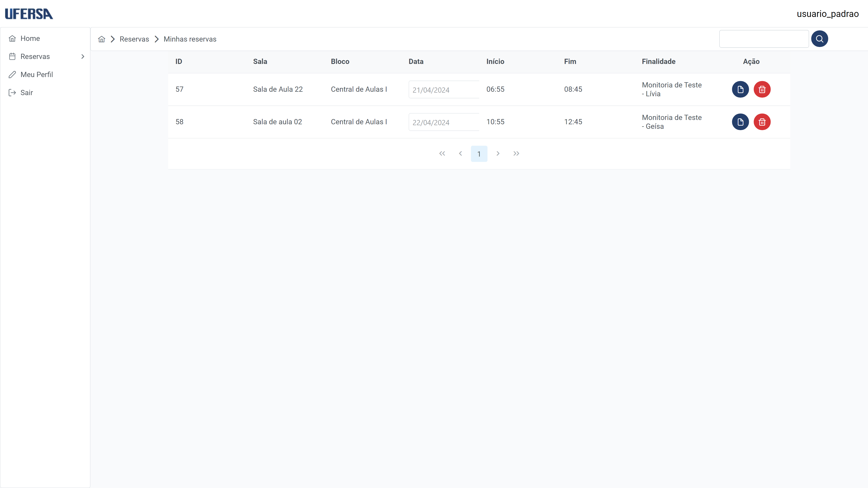
Task: Click the Meu Perfil pencil icon
Action: pos(12,74)
